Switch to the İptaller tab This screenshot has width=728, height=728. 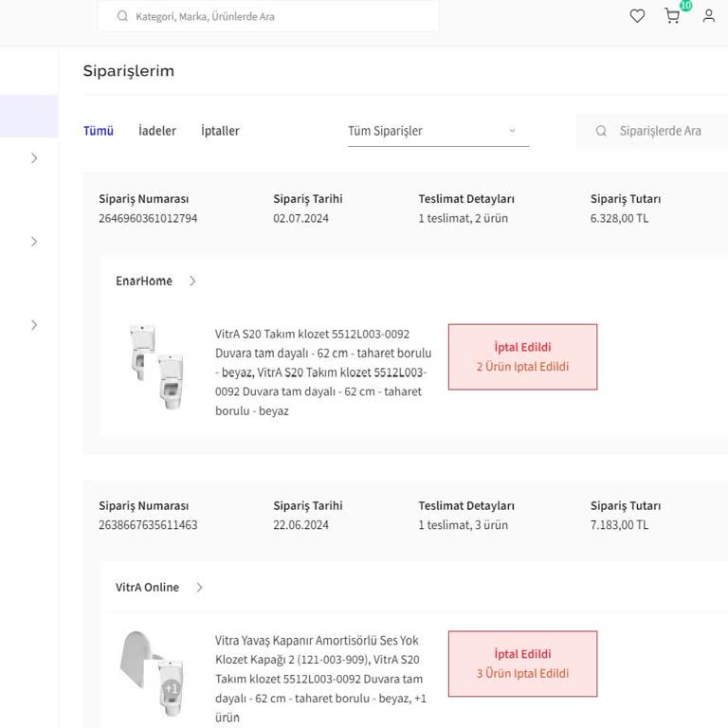tap(220, 131)
